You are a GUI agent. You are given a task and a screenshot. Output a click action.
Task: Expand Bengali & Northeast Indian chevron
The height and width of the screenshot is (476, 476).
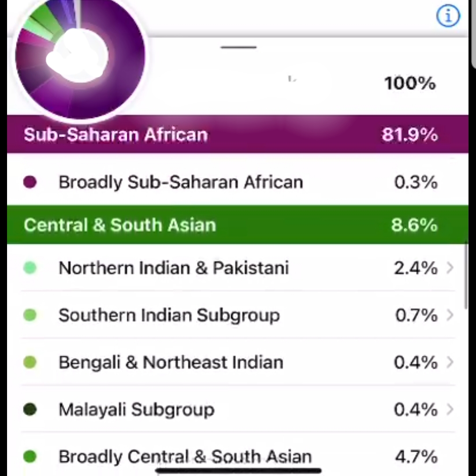[x=450, y=362]
